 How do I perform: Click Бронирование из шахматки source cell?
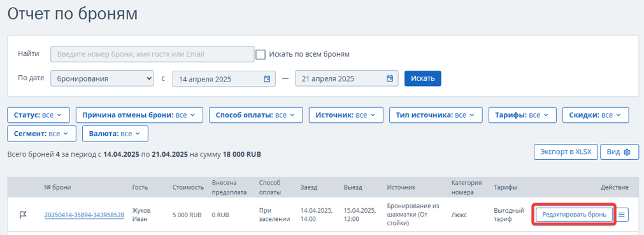coord(413,215)
